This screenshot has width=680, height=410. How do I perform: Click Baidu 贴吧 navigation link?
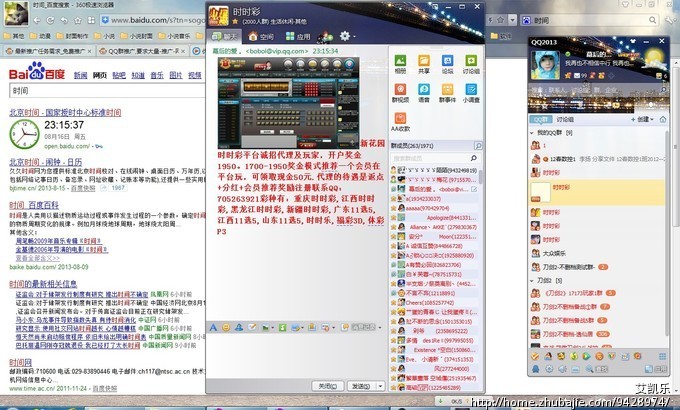(x=119, y=75)
